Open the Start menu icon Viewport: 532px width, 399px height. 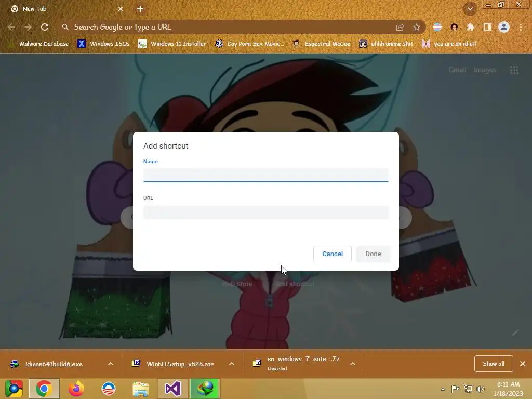[x=14, y=389]
